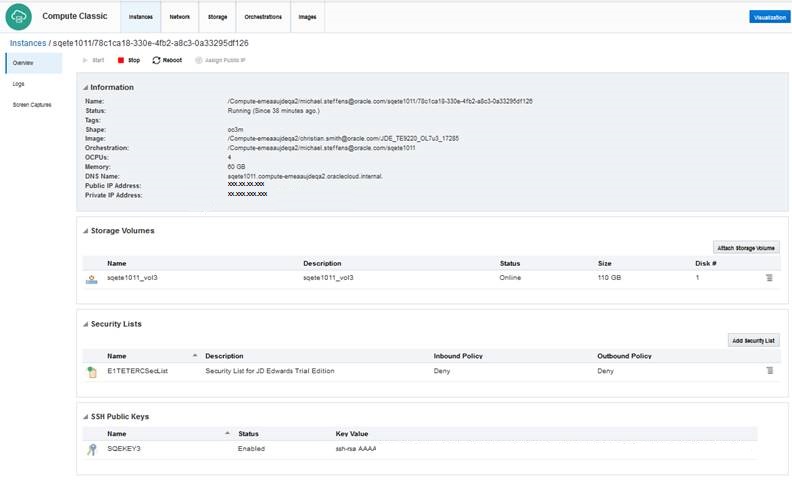The width and height of the screenshot is (792, 480).
Task: Click the Outbound Policy Deny value
Action: (605, 371)
